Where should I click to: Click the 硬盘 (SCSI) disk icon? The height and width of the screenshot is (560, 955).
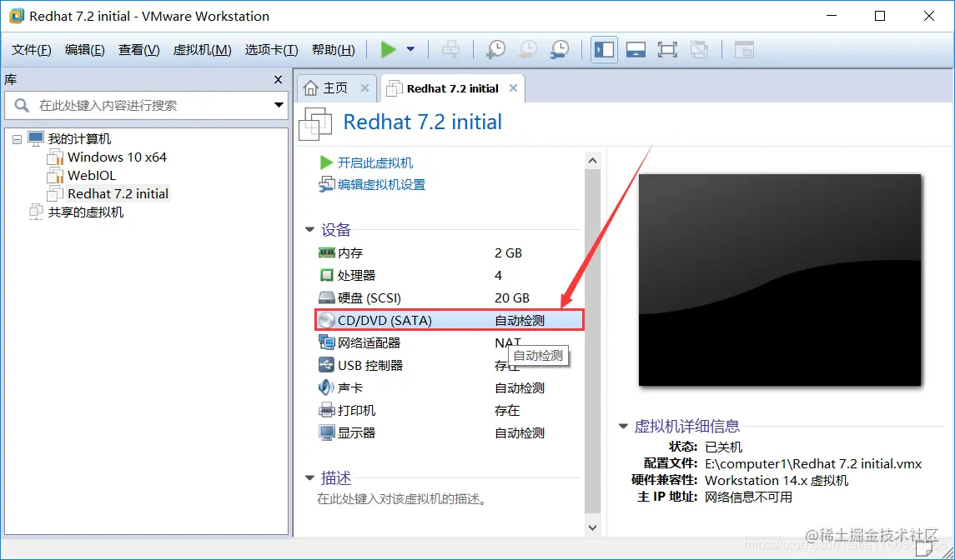326,297
